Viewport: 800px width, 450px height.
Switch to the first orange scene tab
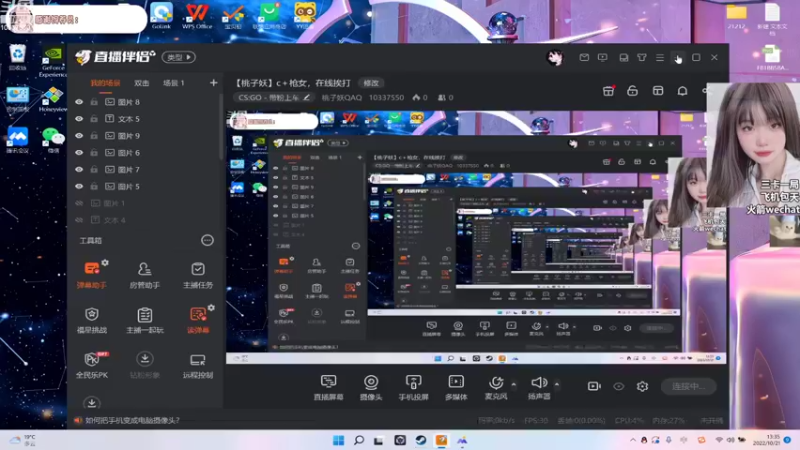pyautogui.click(x=105, y=83)
